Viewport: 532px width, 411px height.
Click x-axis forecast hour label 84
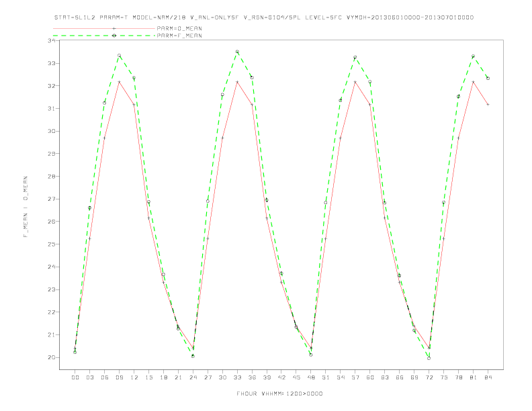(488, 377)
